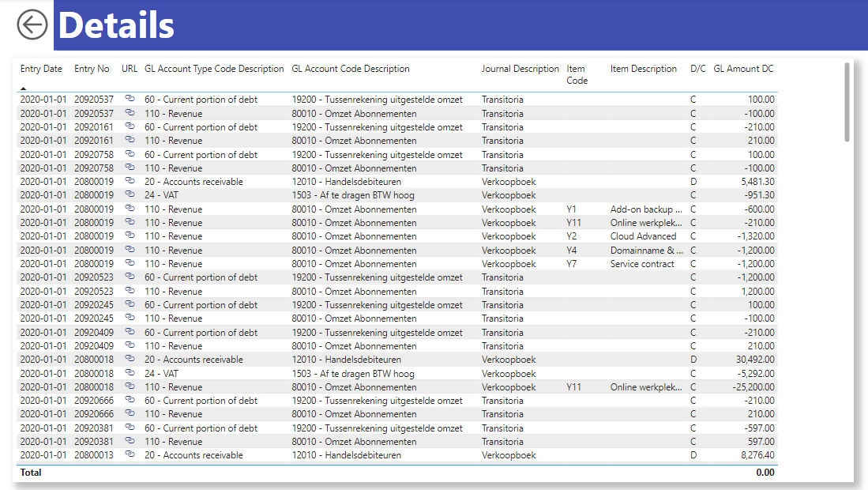Select the amount cell '-5,292.00'
Image resolution: width=868 pixels, height=490 pixels.
click(757, 374)
